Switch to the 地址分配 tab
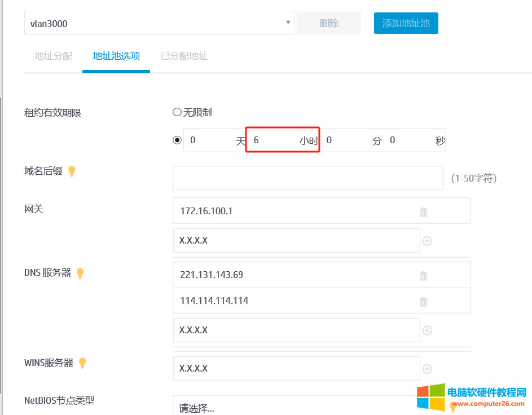The height and width of the screenshot is (415, 532). tap(52, 56)
